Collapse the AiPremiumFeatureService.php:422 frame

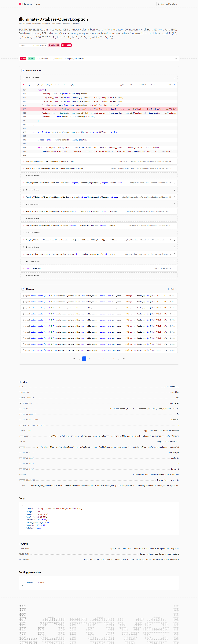tap(174, 85)
